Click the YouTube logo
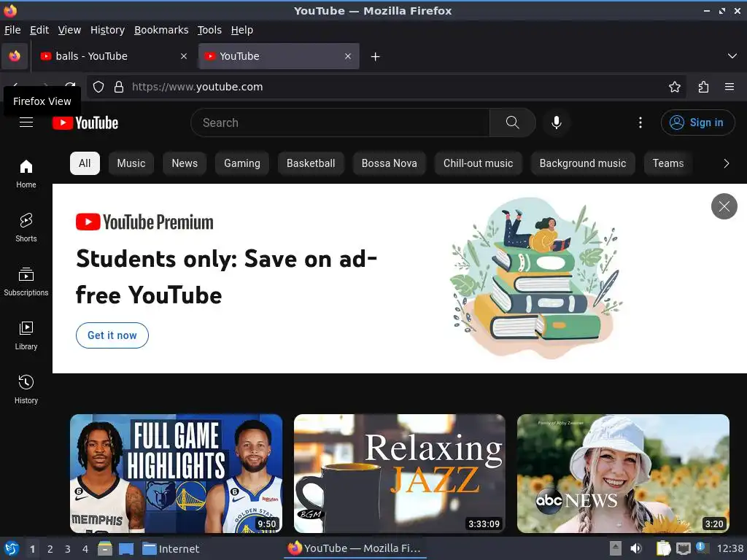Image resolution: width=747 pixels, height=560 pixels. tap(85, 122)
